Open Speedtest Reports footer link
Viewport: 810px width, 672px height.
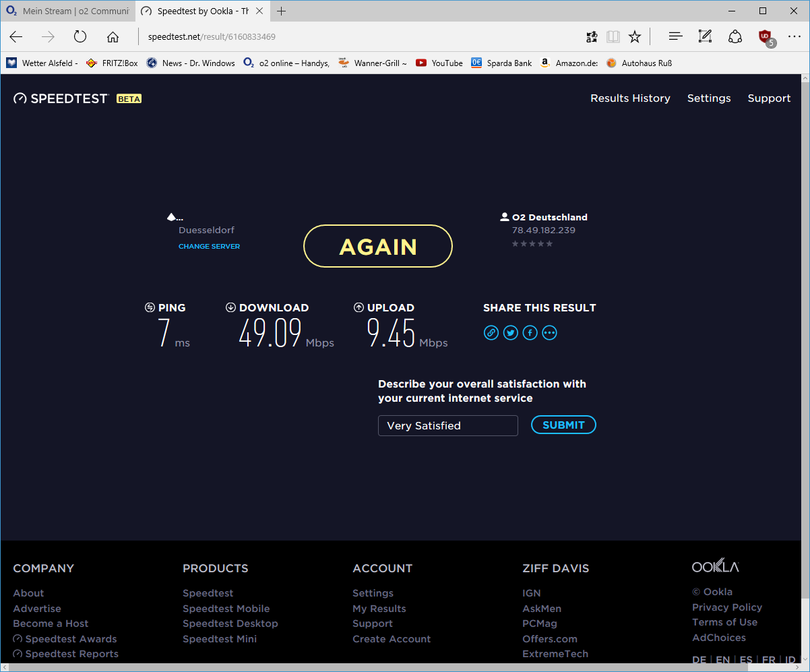[x=65, y=654]
